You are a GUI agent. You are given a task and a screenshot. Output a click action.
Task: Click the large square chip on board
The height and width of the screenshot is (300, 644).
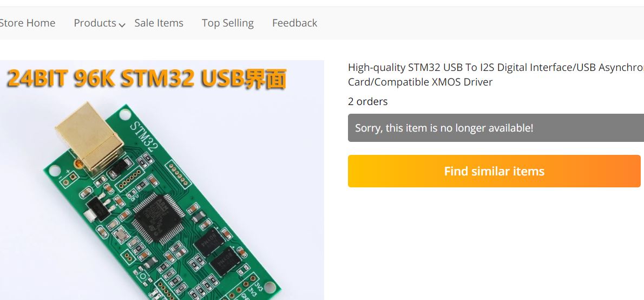[x=158, y=219]
